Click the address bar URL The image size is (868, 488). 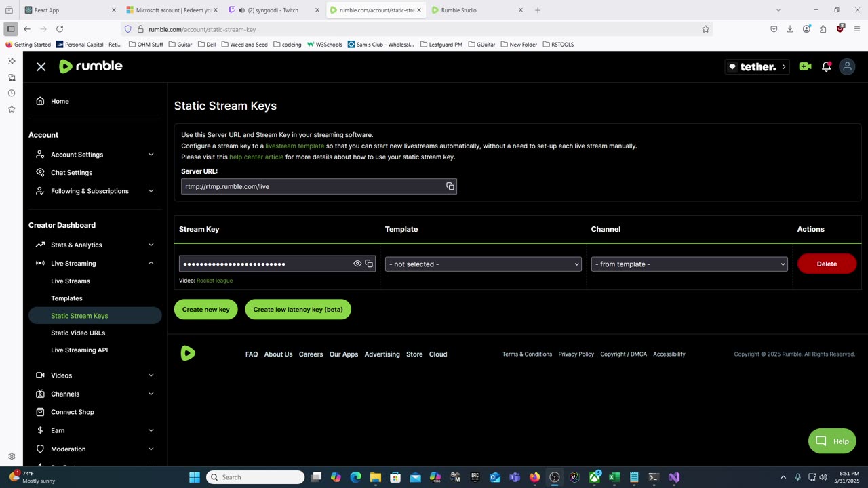tap(202, 29)
